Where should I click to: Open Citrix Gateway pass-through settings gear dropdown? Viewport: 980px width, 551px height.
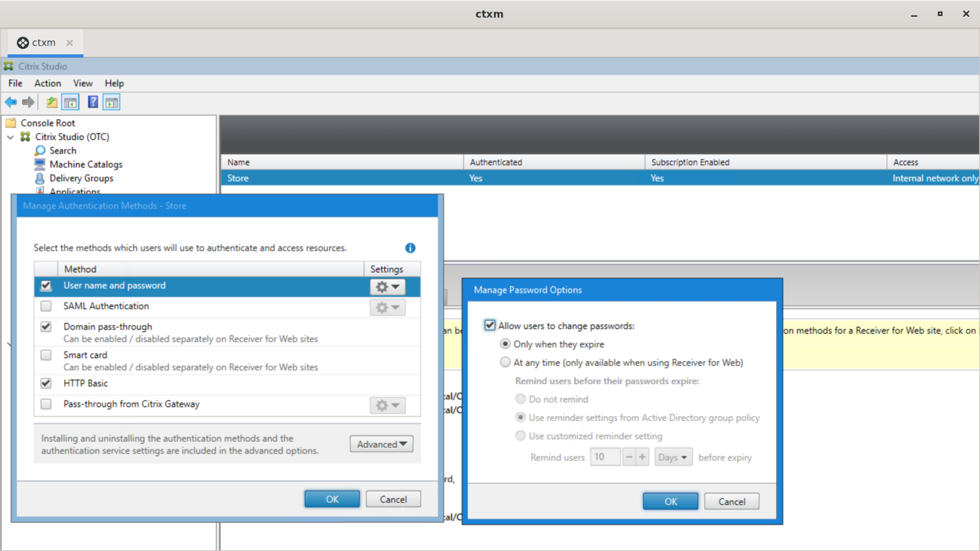click(387, 405)
